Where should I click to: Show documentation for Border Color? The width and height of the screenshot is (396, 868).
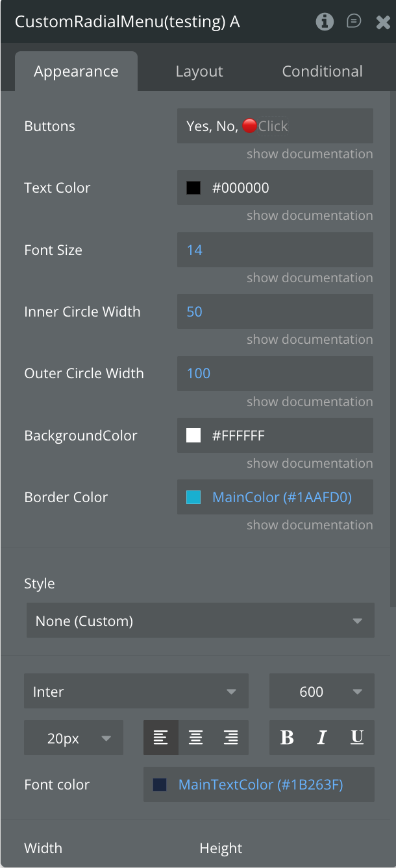click(310, 525)
